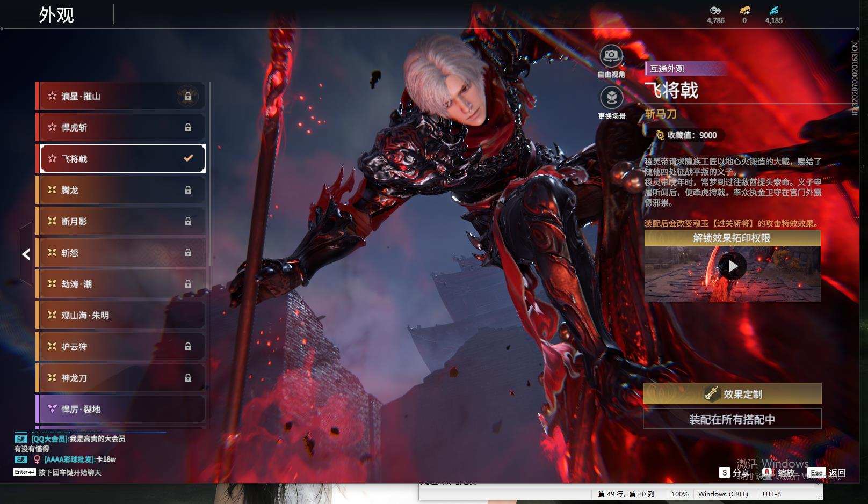This screenshot has width=868, height=504.
Task: Click 第 49 行, 第 20 列 in the background editor status bar
Action: (x=626, y=494)
